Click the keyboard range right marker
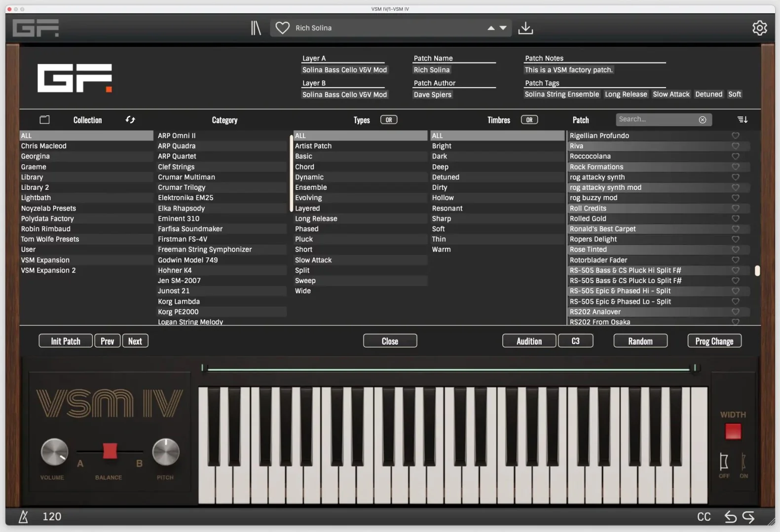780x532 pixels. tap(695, 368)
